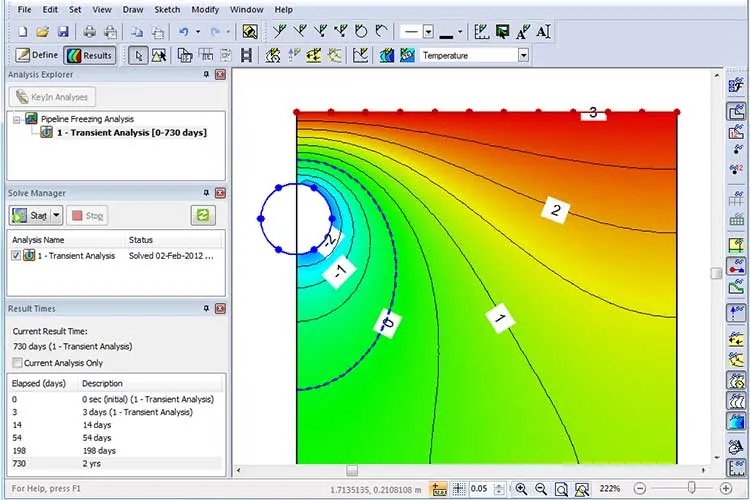This screenshot has height=500, width=750.
Task: Click the grid spacing 0.05 stepper
Action: tap(499, 489)
